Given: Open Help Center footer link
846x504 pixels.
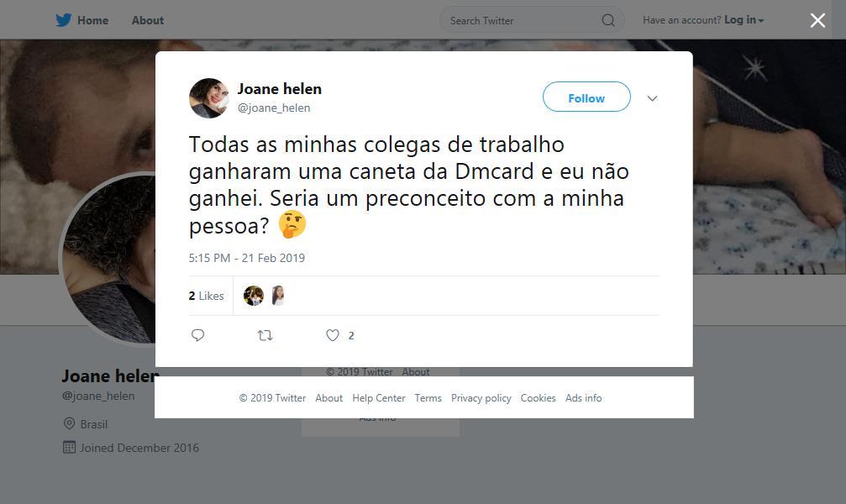Looking at the screenshot, I should coord(379,398).
